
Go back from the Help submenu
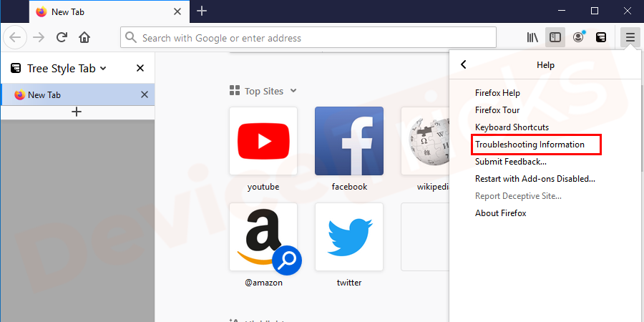click(x=463, y=64)
